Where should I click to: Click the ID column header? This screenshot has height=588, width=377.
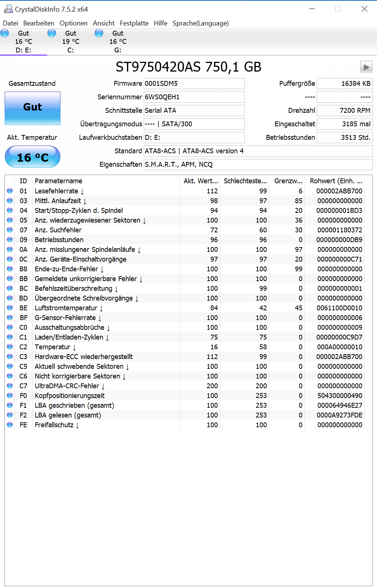point(23,181)
